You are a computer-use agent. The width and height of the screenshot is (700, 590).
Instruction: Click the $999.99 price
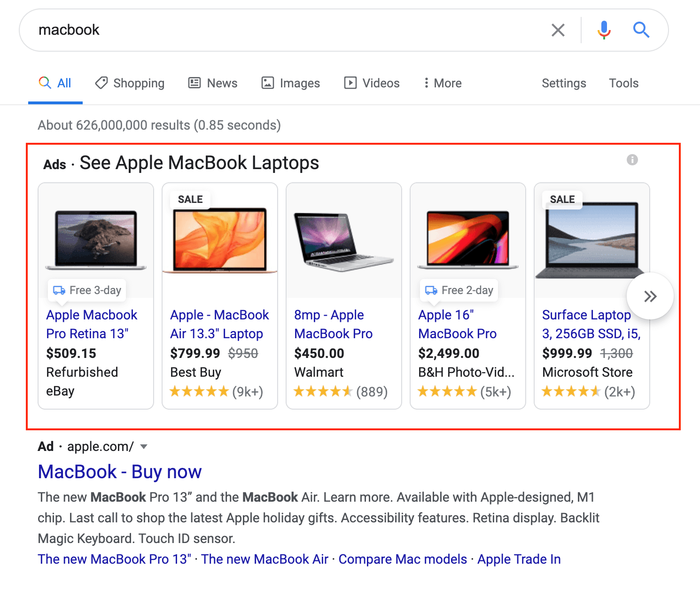(x=567, y=353)
